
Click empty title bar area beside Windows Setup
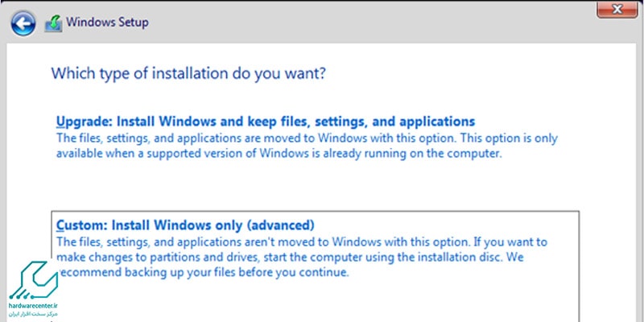coord(369,23)
